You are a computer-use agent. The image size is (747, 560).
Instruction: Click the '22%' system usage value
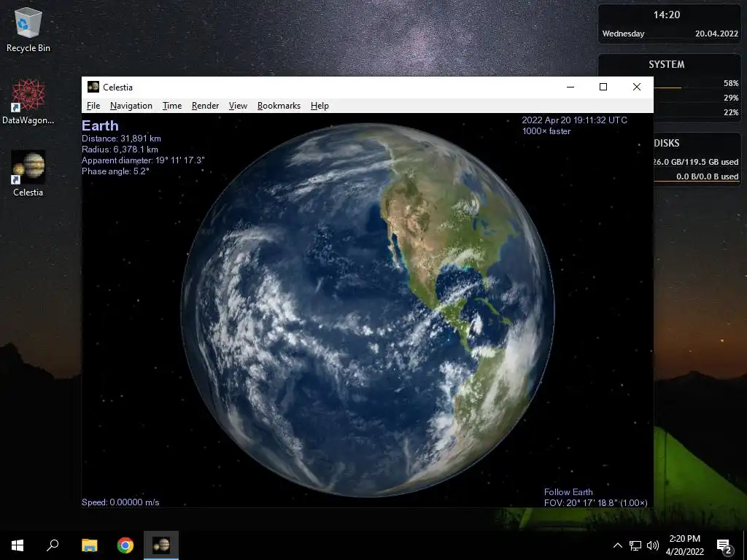731,113
